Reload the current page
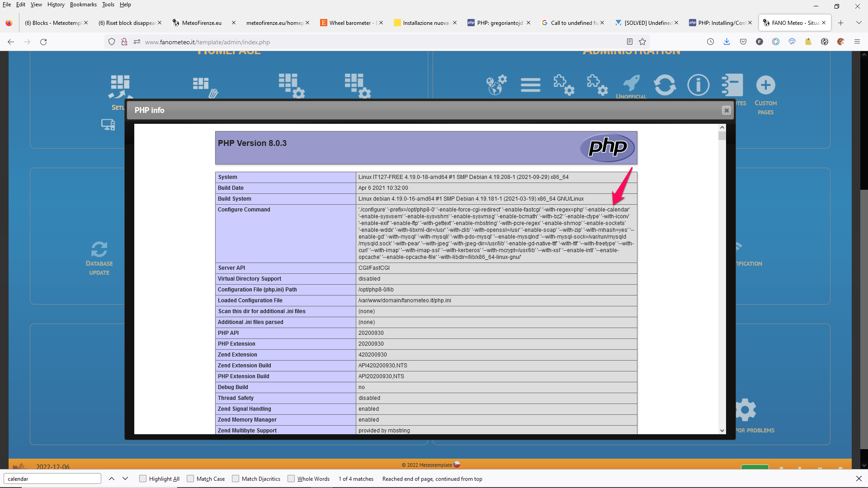 click(x=43, y=42)
